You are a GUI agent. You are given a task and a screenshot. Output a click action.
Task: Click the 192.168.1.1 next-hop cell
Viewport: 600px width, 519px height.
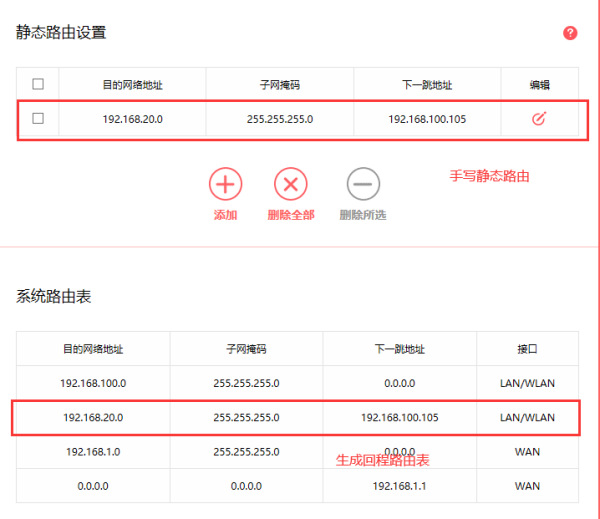click(x=399, y=485)
